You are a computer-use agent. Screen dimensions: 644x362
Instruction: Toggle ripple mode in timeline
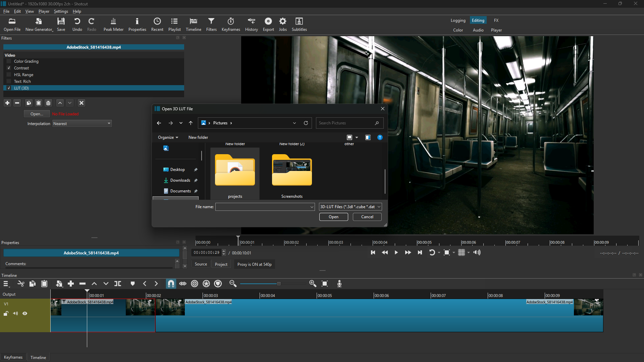[x=195, y=284]
